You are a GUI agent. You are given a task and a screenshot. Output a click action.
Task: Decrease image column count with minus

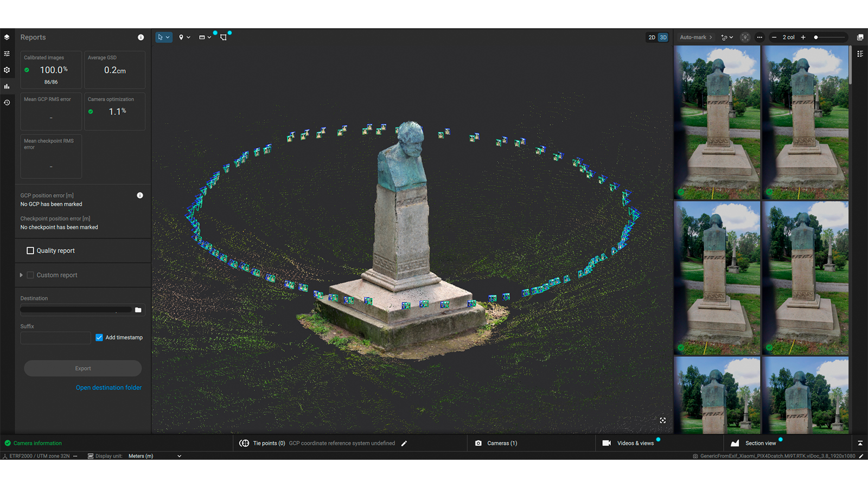[x=774, y=37]
